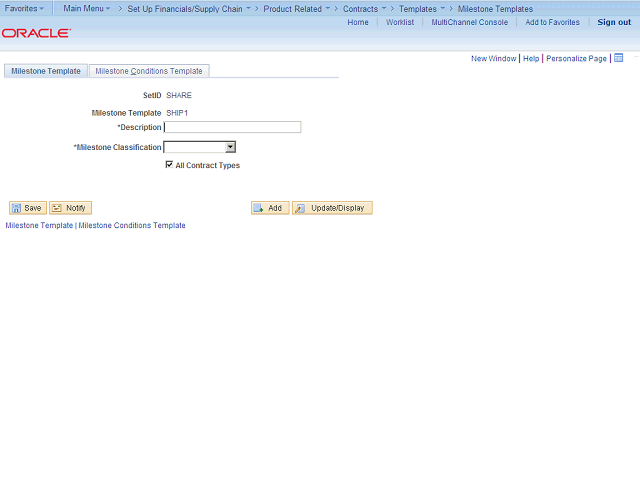Open the Contracts breadcrumb menu

[x=364, y=9]
